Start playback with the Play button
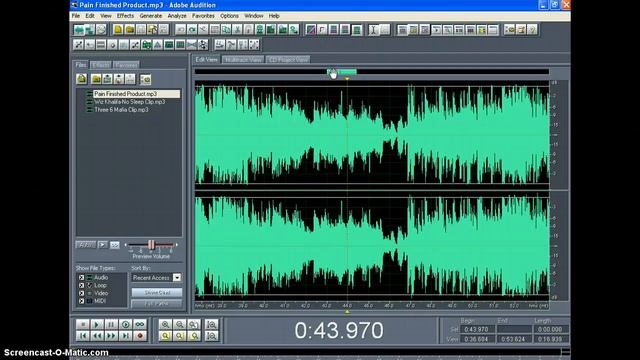Image resolution: width=640 pixels, height=360 pixels. (x=97, y=324)
